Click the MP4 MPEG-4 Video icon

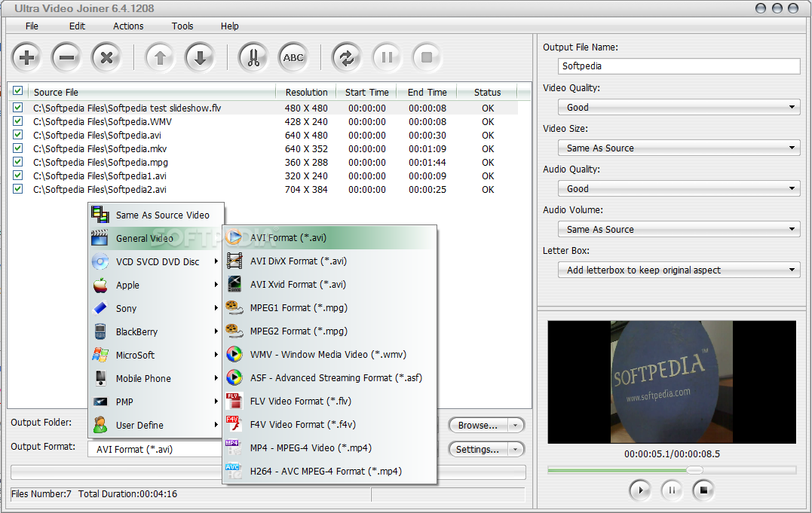(234, 447)
